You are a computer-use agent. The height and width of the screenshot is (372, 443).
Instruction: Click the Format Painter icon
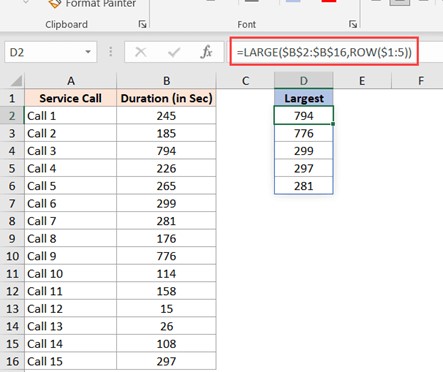click(55, 3)
